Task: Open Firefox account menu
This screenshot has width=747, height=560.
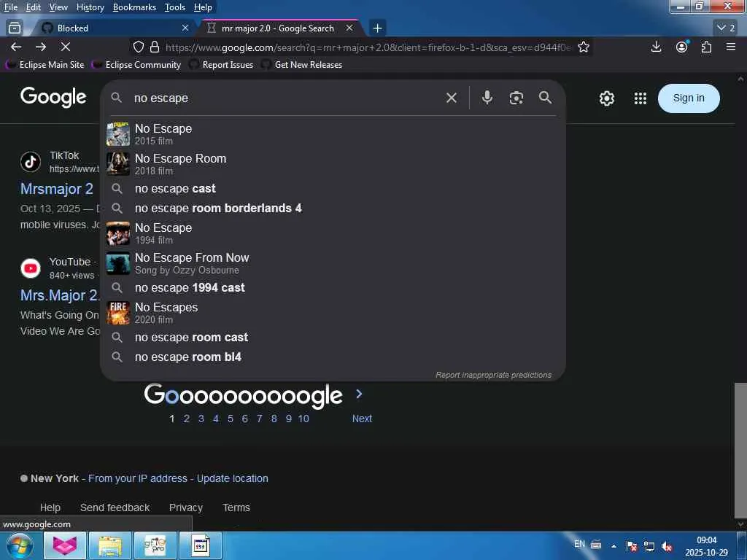Action: pos(682,47)
